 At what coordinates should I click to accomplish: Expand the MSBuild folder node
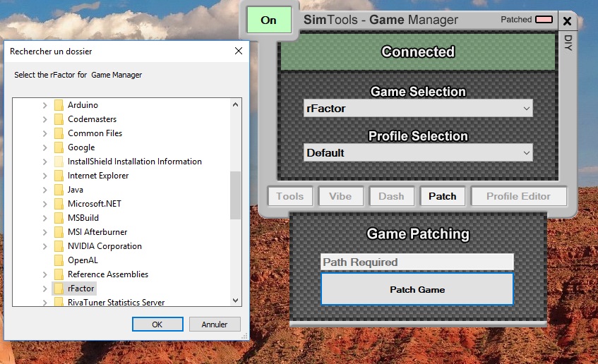(x=45, y=218)
